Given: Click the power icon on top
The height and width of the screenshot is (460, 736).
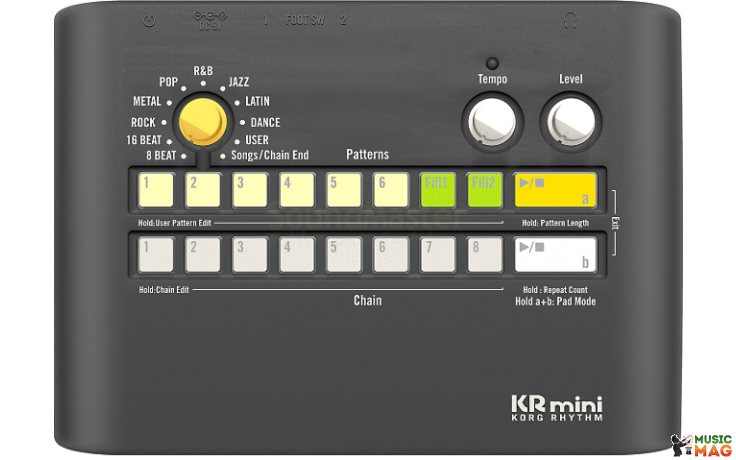Looking at the screenshot, I should (x=149, y=20).
